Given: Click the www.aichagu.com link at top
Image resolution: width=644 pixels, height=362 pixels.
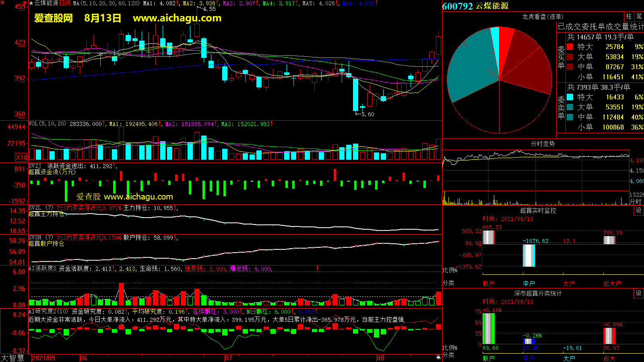Looking at the screenshot, I should 177,18.
